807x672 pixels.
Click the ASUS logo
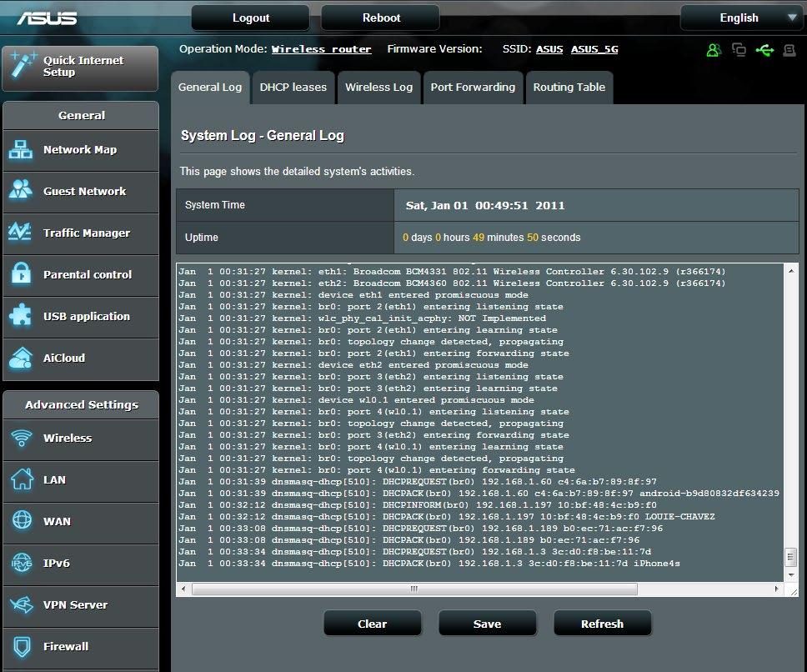click(x=47, y=18)
